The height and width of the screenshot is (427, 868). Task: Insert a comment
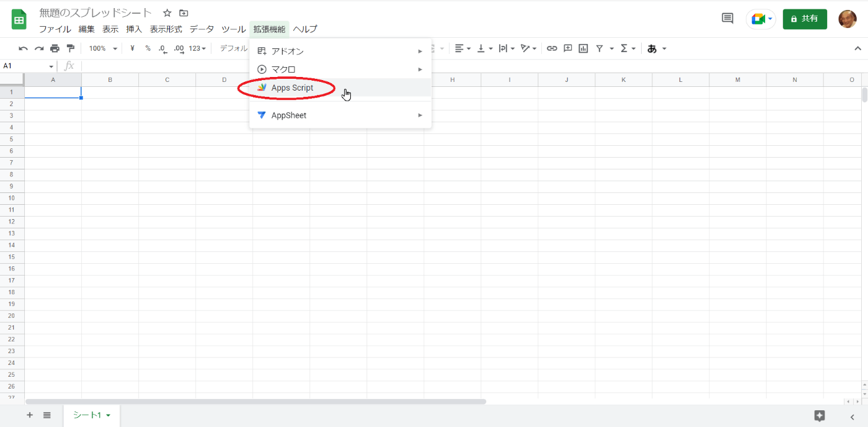point(568,48)
